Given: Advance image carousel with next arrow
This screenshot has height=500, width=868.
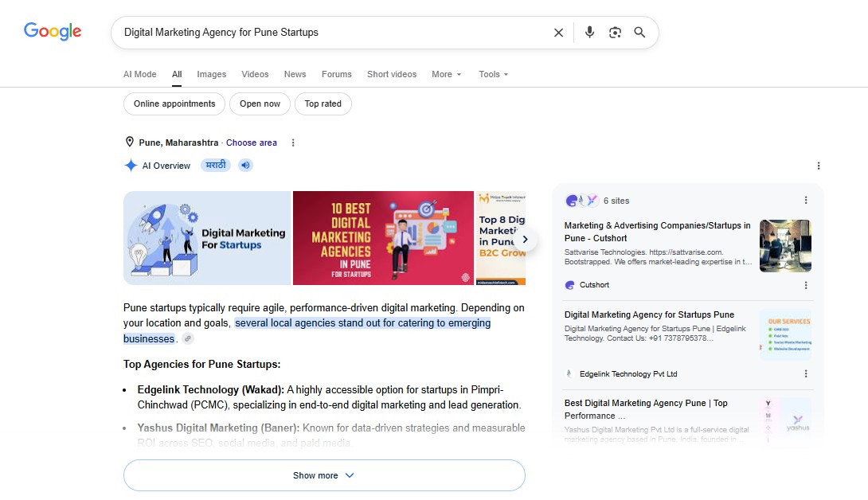Looking at the screenshot, I should point(525,239).
